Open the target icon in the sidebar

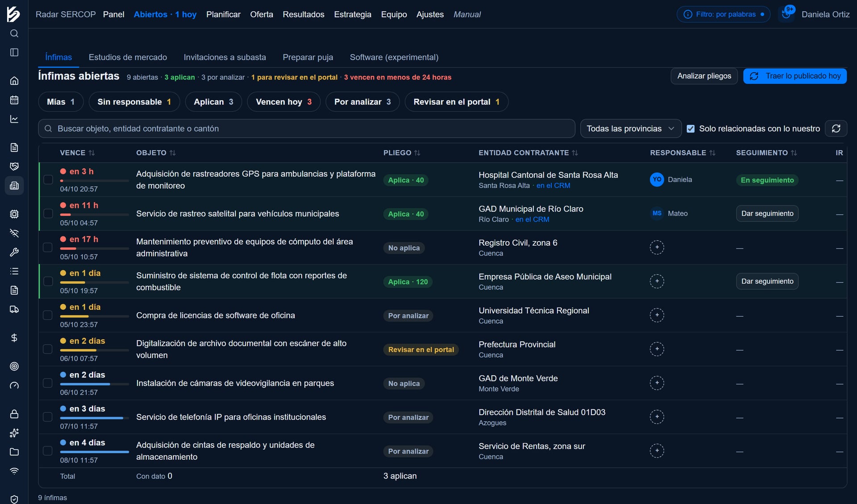[14, 366]
